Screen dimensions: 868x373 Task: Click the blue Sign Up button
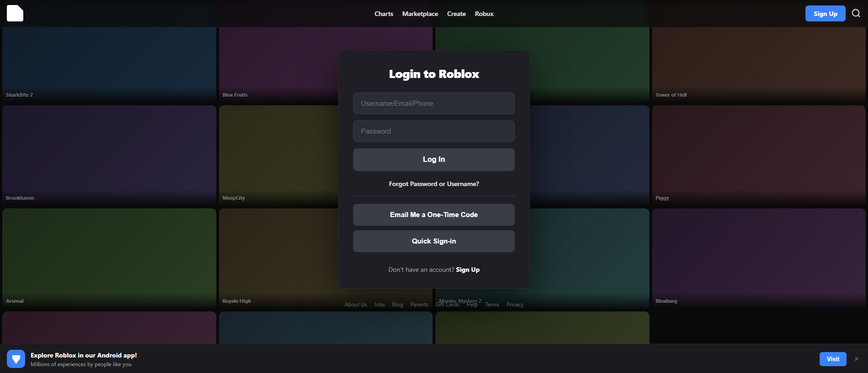tap(825, 14)
